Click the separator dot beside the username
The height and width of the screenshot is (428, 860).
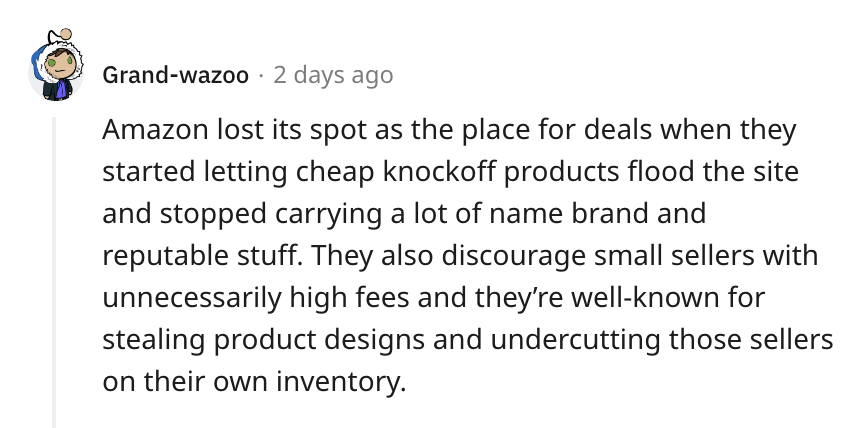(x=261, y=75)
